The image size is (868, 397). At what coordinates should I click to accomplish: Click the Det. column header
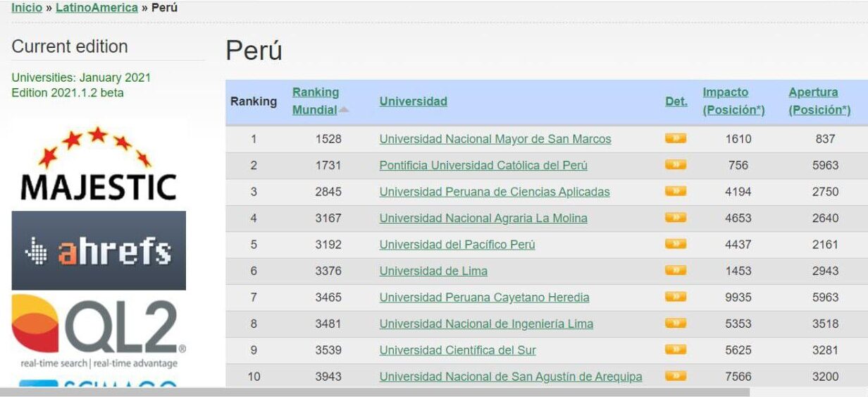click(x=676, y=101)
